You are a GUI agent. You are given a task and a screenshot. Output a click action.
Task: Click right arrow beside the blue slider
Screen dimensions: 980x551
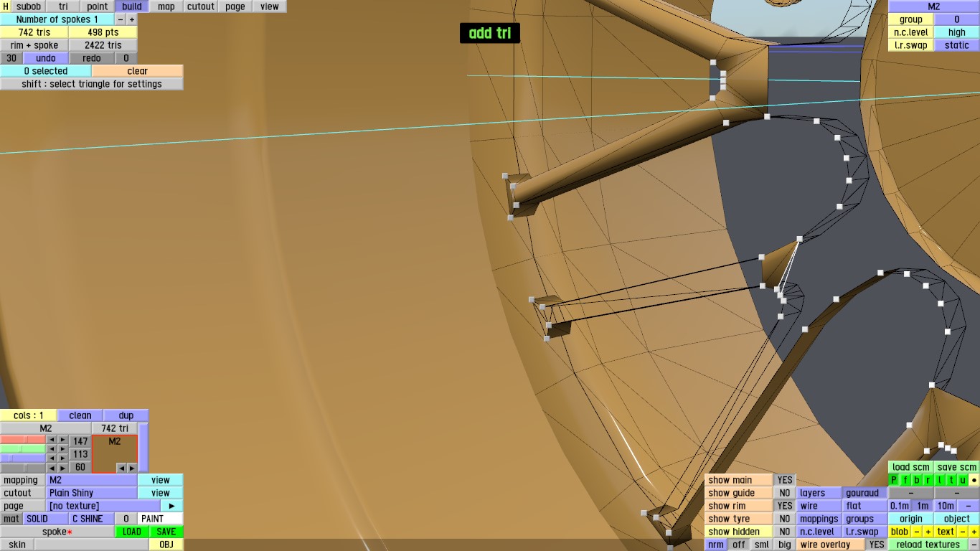pyautogui.click(x=62, y=458)
